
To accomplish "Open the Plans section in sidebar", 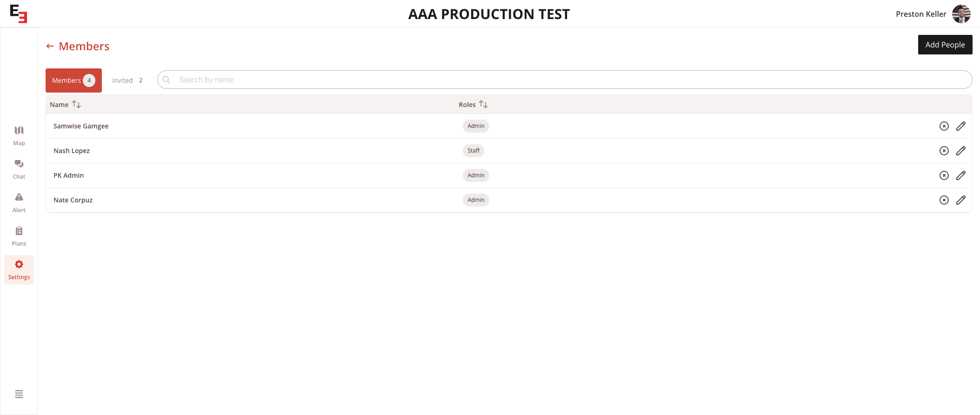I will point(19,236).
